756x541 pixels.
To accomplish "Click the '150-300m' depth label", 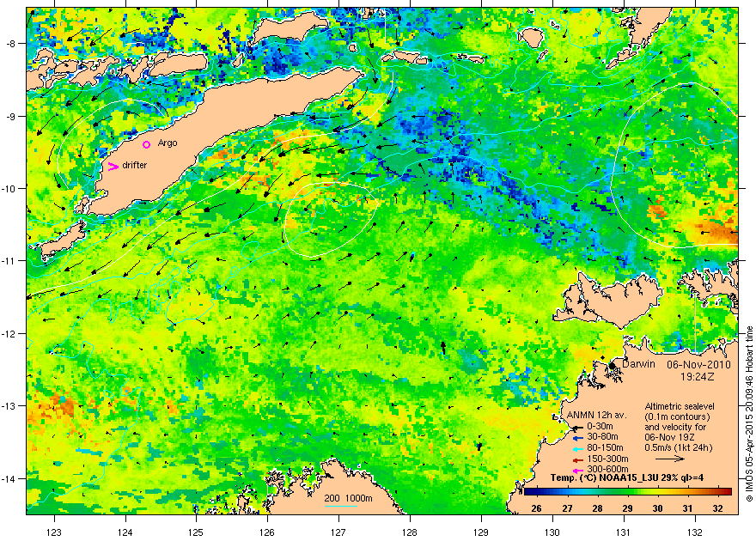I will 607,459.
